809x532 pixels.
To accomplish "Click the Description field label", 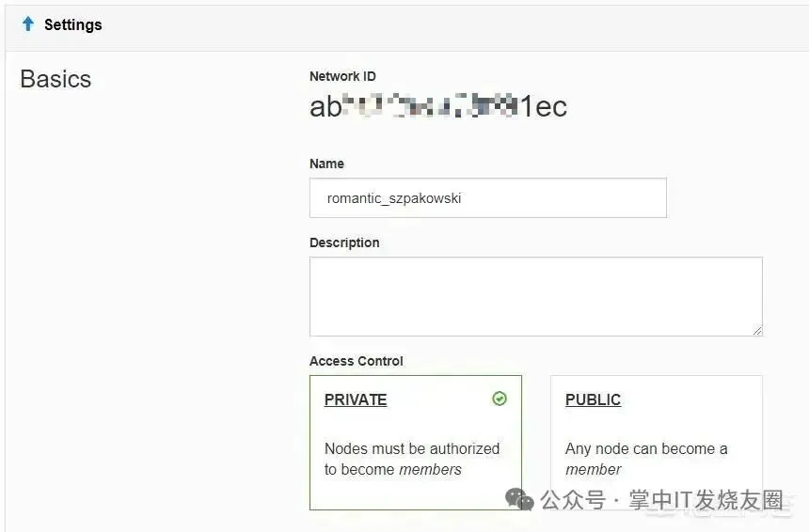I will [344, 243].
